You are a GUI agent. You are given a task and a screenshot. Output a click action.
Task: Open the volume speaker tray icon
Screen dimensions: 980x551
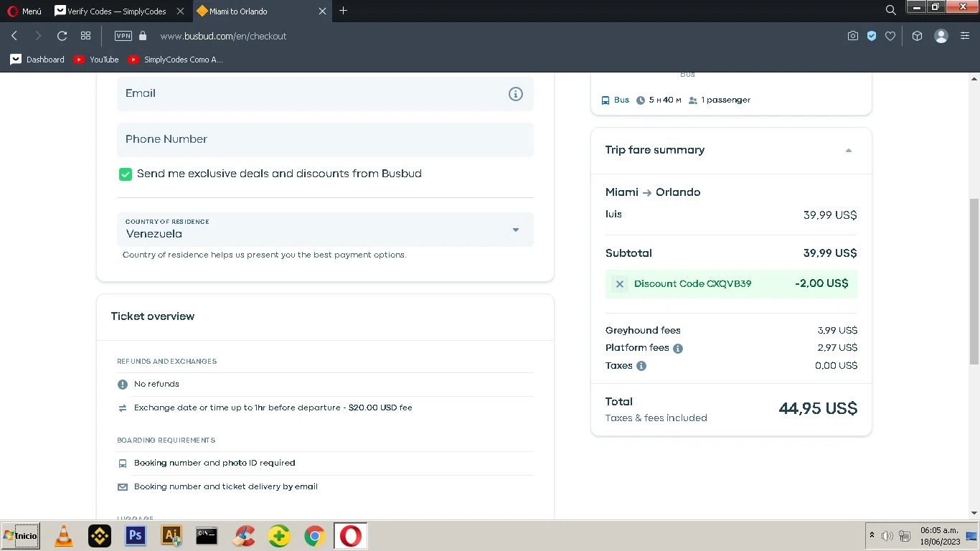tap(887, 536)
